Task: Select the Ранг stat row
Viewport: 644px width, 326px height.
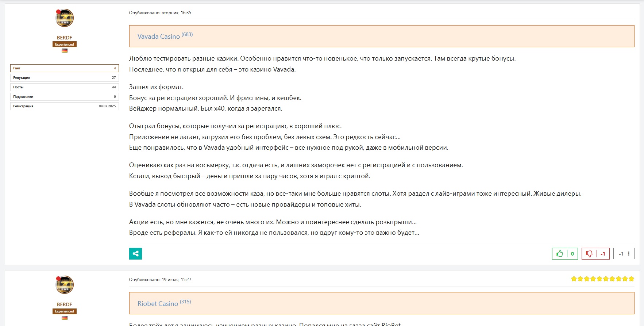Action: click(x=65, y=68)
